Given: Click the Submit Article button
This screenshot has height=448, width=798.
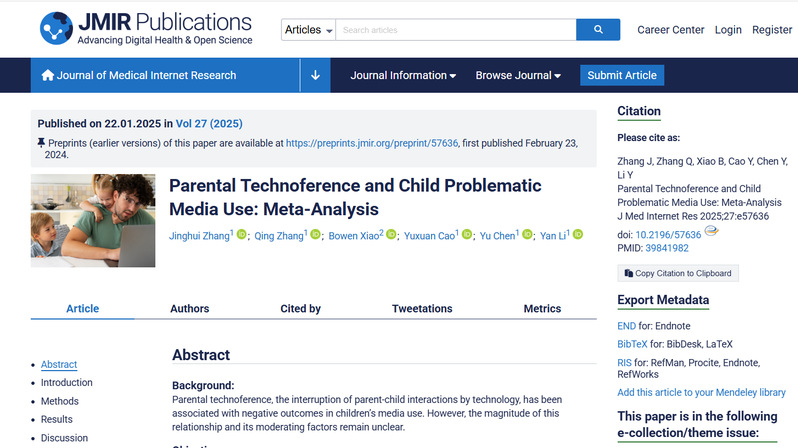Looking at the screenshot, I should tap(622, 75).
